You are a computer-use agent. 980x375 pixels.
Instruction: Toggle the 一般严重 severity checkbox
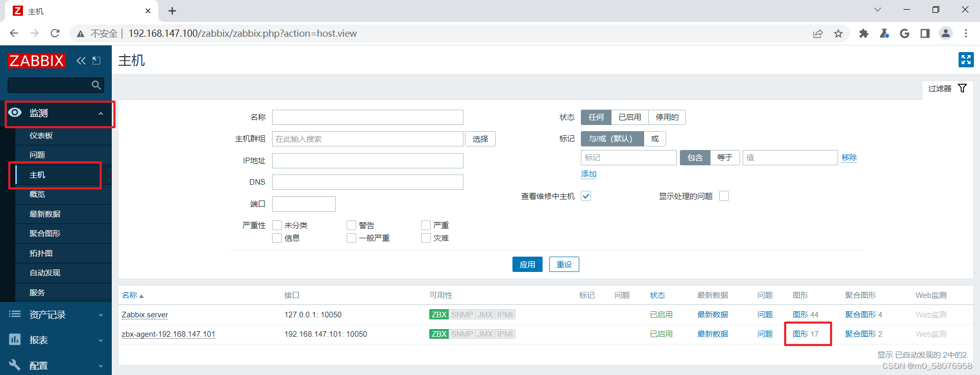pyautogui.click(x=351, y=238)
